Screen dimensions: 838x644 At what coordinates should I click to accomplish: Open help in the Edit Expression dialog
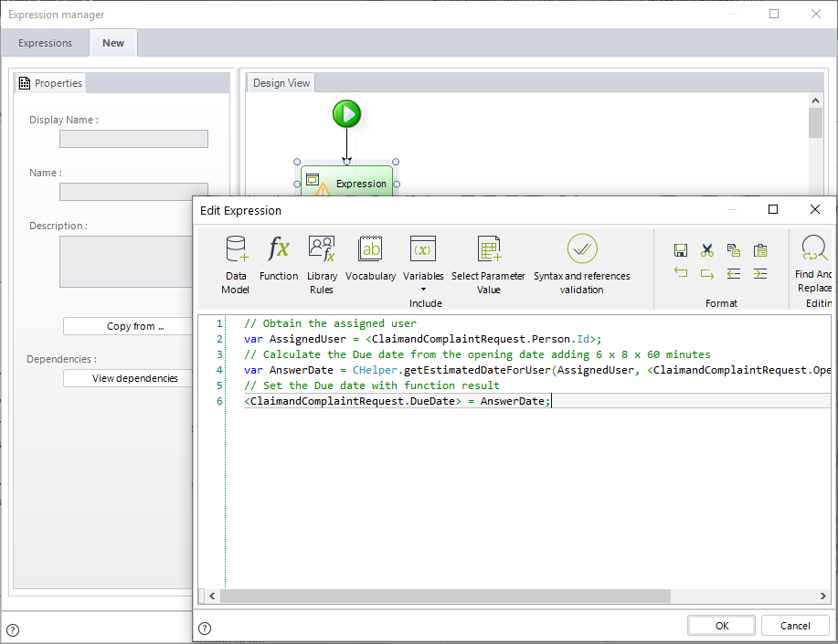click(205, 628)
